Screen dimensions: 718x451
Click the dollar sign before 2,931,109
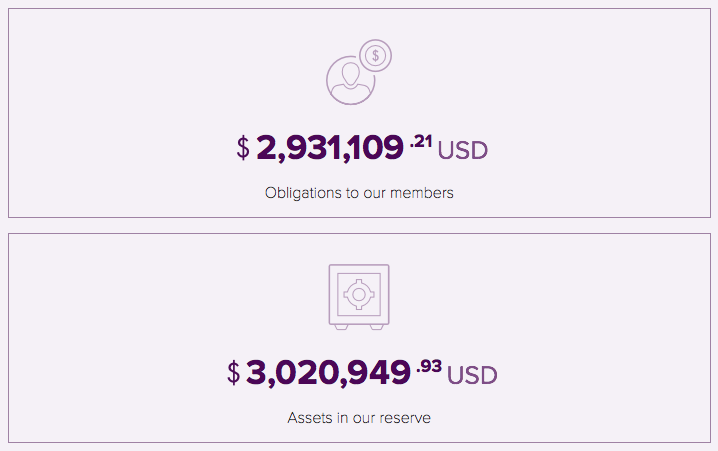(243, 148)
